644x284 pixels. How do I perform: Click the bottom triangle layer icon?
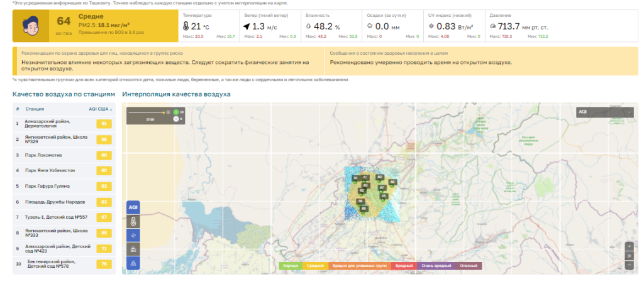(x=133, y=263)
